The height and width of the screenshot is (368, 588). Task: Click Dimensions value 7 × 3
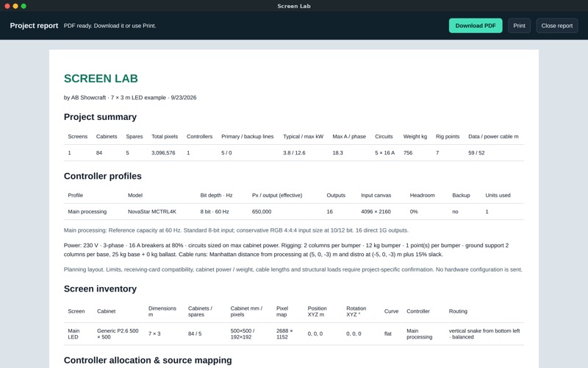click(154, 333)
